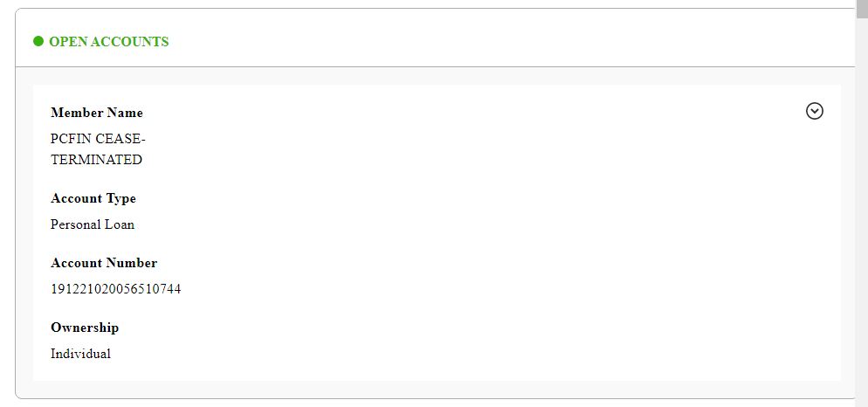Screen dimensions: 868x407
Task: Select the Personal Loan value
Action: 93,224
